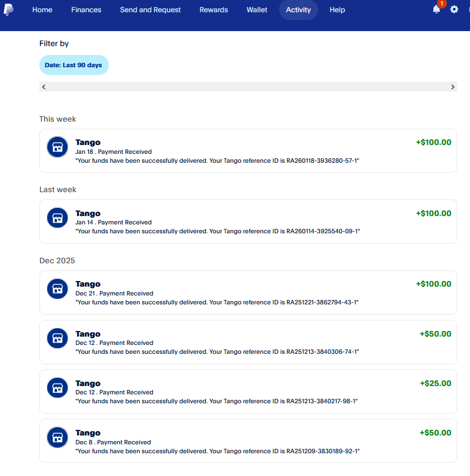Open the Wallet menu

pos(256,9)
